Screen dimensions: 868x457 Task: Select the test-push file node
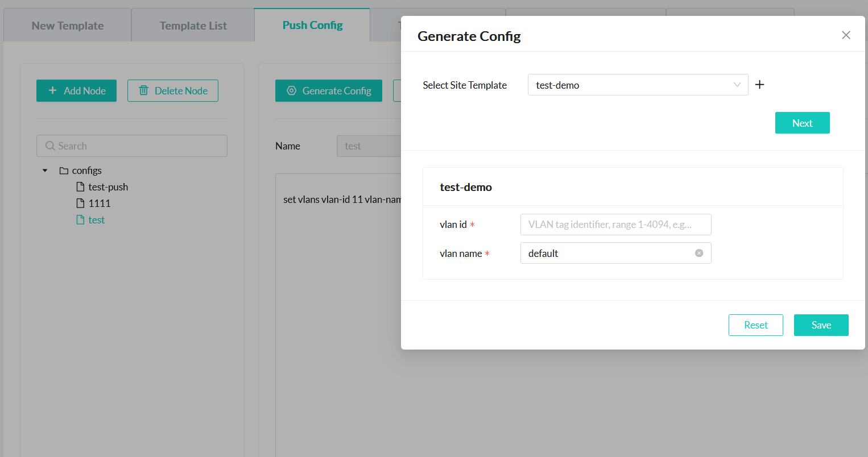coord(108,187)
